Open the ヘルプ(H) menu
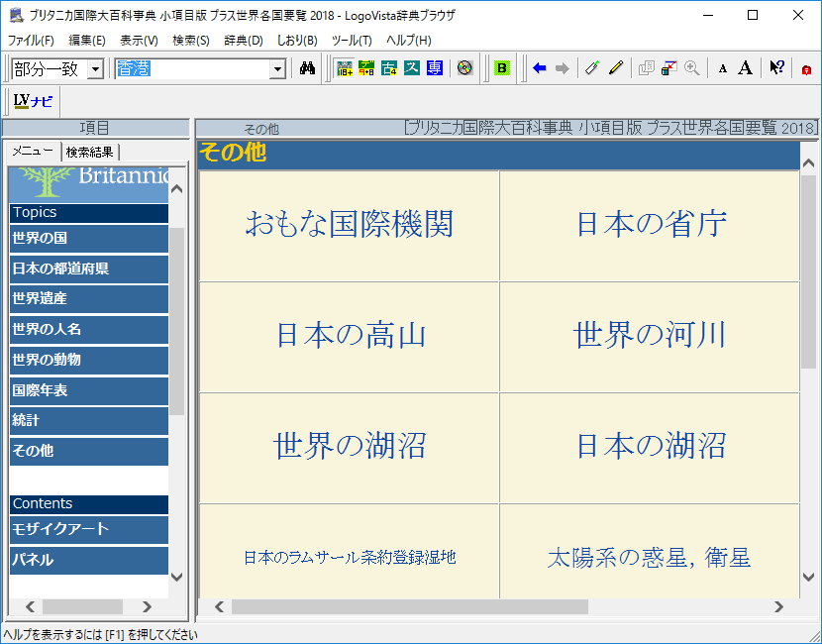The width and height of the screenshot is (822, 644). pos(409,41)
